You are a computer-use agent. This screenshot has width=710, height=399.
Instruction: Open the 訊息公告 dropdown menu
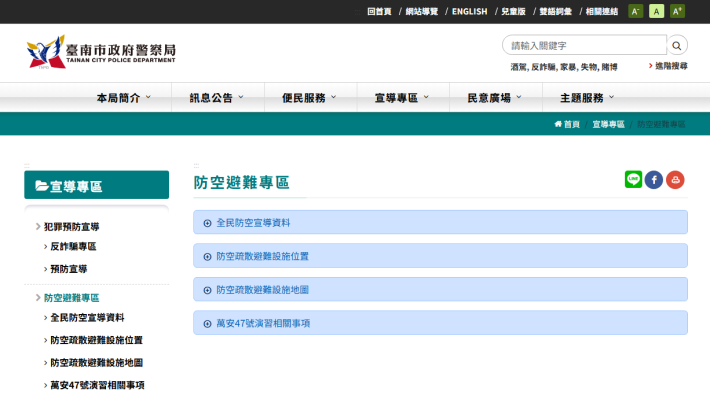click(x=216, y=97)
